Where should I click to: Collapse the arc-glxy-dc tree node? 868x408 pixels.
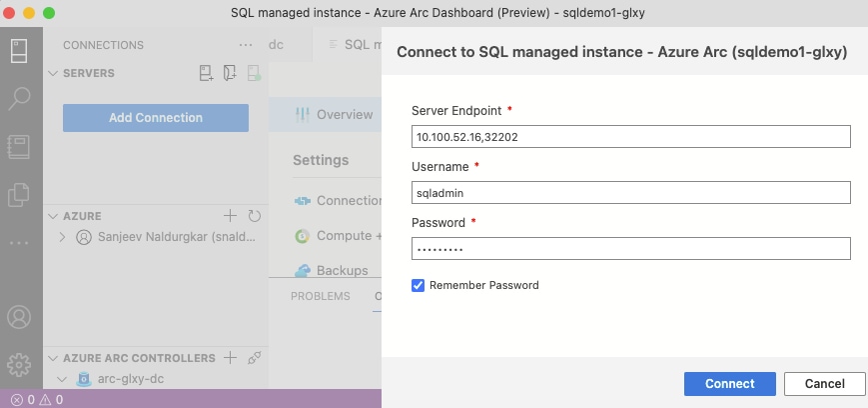tap(62, 379)
